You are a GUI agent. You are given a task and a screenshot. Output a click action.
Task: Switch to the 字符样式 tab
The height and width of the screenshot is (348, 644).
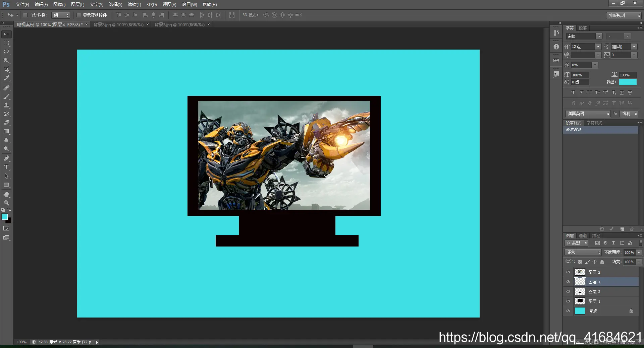click(594, 123)
